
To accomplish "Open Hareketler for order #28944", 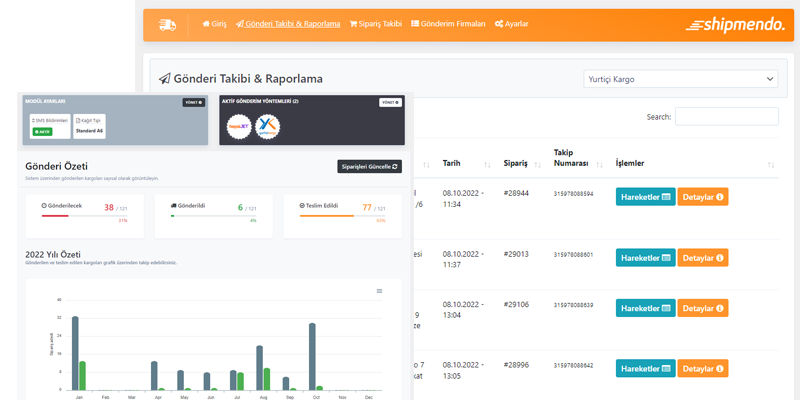I will [x=645, y=197].
